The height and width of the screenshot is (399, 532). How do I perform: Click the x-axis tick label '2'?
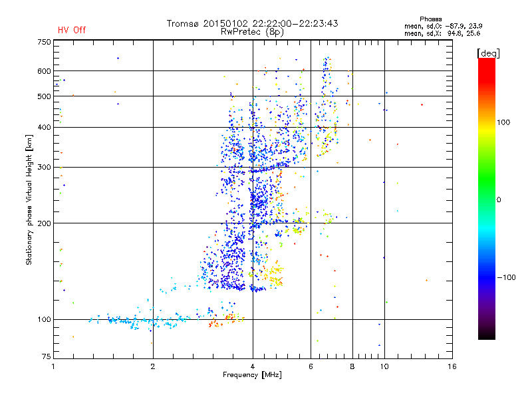153,366
